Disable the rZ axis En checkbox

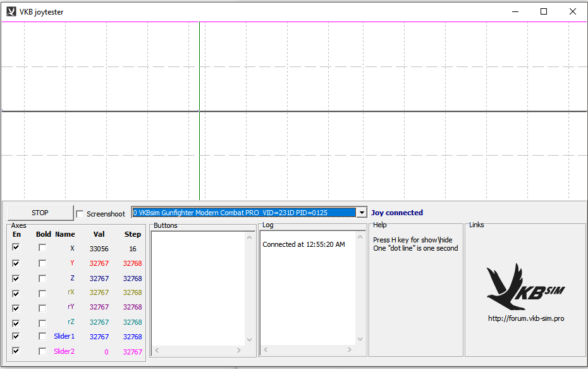pos(16,323)
